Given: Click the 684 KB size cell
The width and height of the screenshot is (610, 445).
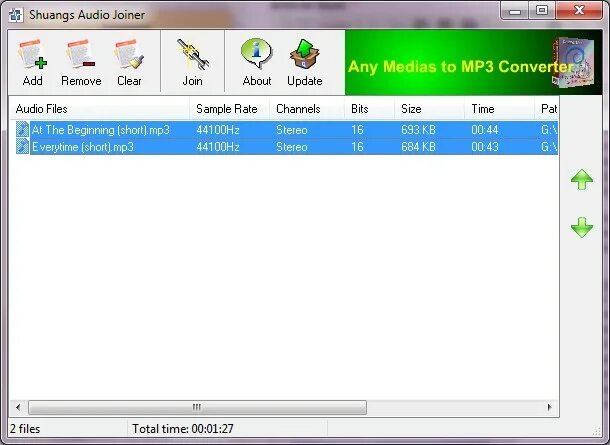Looking at the screenshot, I should [418, 147].
